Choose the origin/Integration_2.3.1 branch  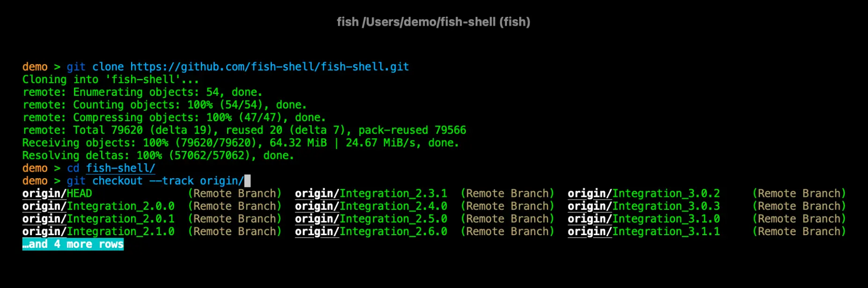371,194
